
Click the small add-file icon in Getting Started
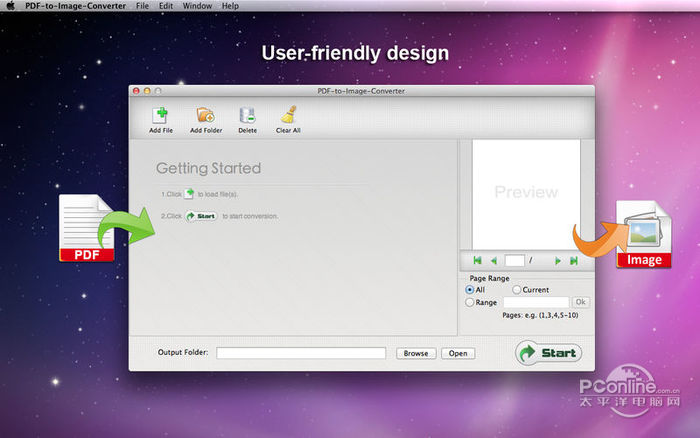(189, 194)
